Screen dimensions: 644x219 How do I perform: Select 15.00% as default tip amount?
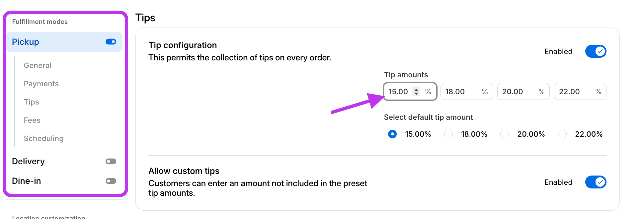pos(392,134)
